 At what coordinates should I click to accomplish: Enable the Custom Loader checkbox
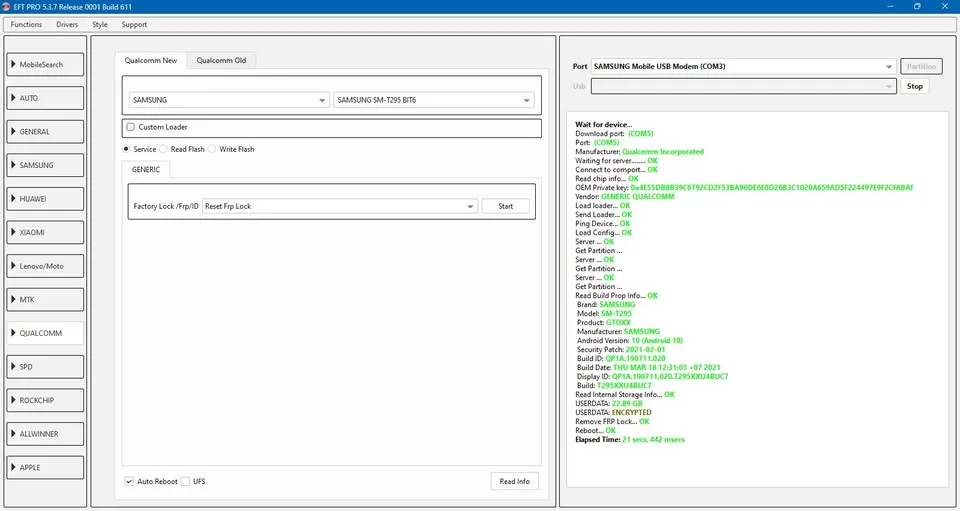[131, 128]
